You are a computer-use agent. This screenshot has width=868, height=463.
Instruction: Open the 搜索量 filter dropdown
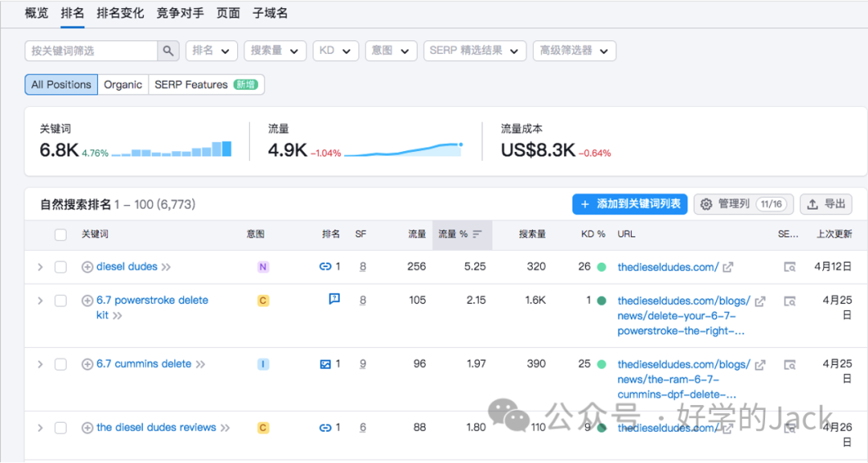[275, 51]
